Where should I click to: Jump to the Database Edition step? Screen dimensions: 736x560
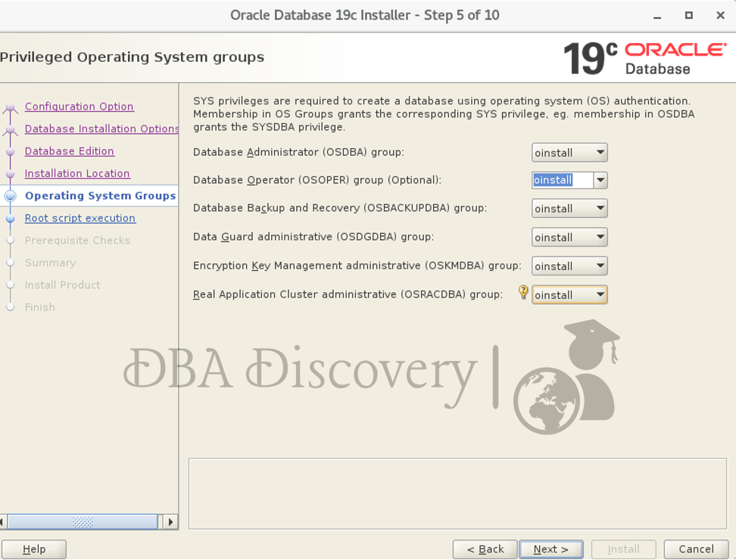pos(69,151)
